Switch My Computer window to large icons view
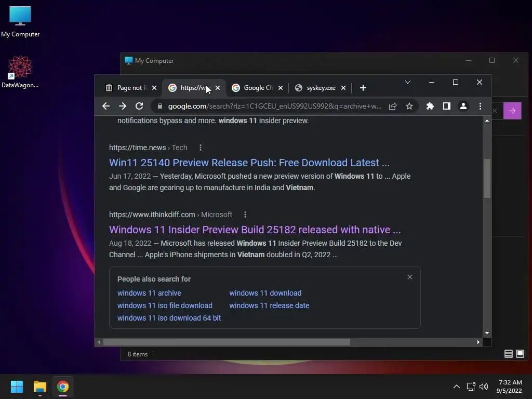532x399 pixels. coord(520,354)
